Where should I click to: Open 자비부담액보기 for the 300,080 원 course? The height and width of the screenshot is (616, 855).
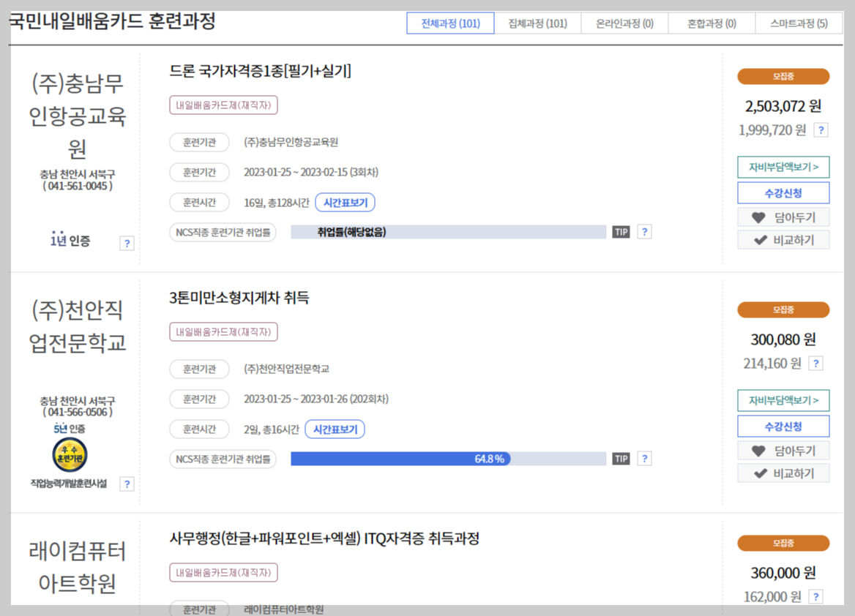[783, 400]
